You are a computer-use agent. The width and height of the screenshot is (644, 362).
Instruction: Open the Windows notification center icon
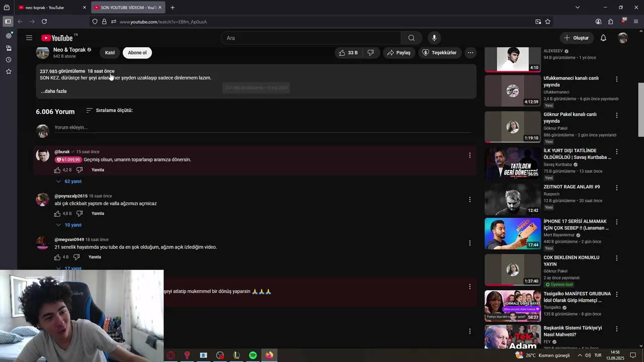point(633,355)
